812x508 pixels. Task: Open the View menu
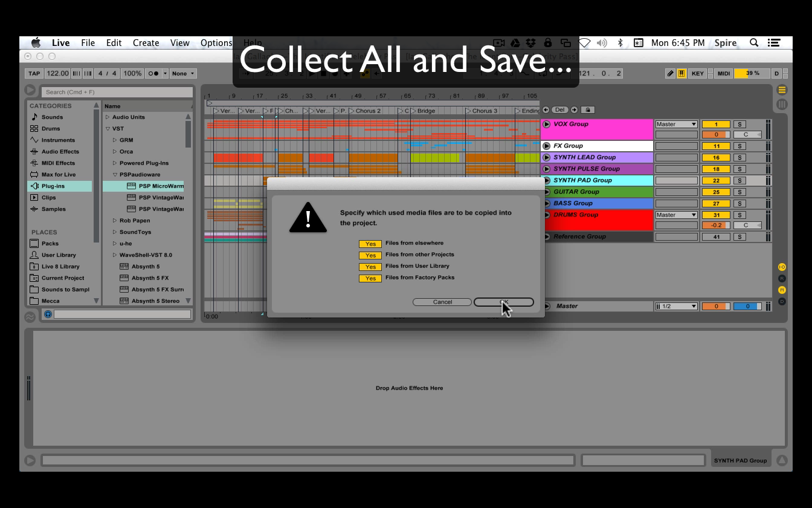(x=180, y=43)
